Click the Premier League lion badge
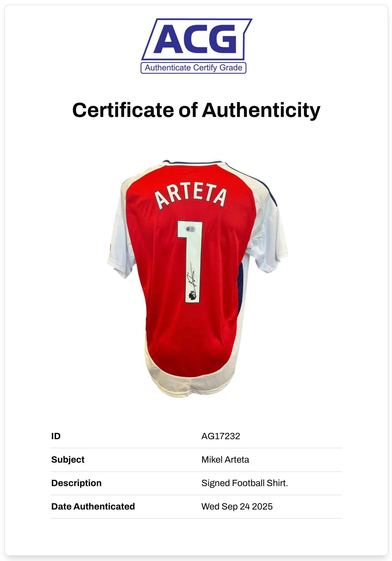The image size is (392, 561). 192,295
